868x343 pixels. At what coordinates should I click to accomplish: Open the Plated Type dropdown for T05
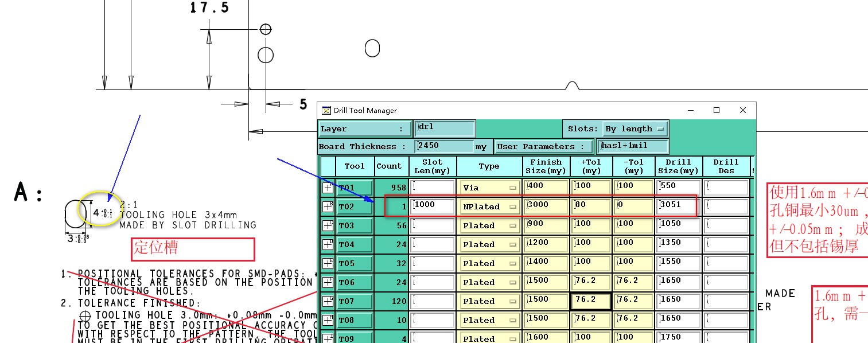pyautogui.click(x=490, y=263)
